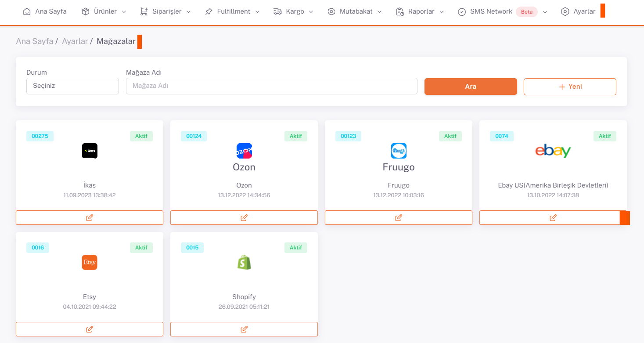Click the İkas store logo

tap(90, 151)
